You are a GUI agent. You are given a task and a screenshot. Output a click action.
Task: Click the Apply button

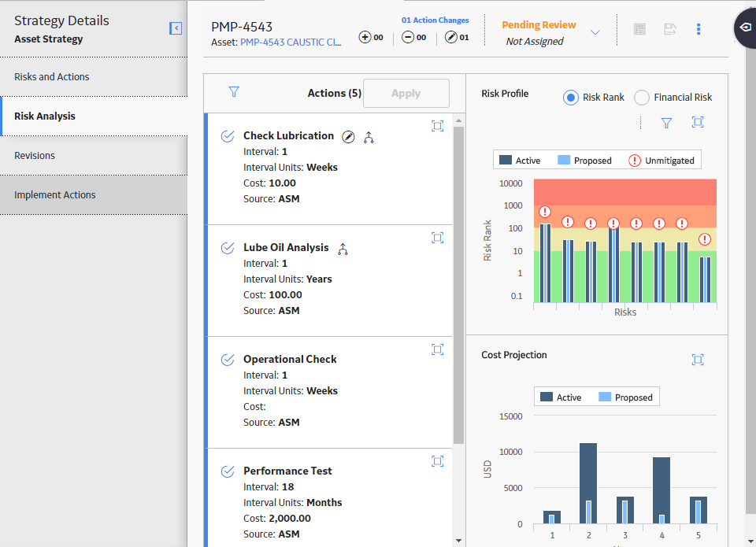point(406,94)
